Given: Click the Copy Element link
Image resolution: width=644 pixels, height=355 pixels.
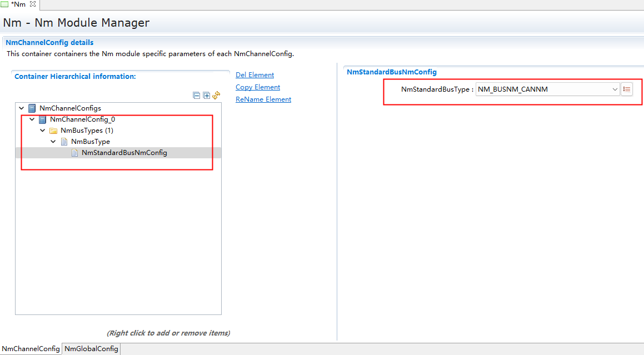Looking at the screenshot, I should 257,87.
